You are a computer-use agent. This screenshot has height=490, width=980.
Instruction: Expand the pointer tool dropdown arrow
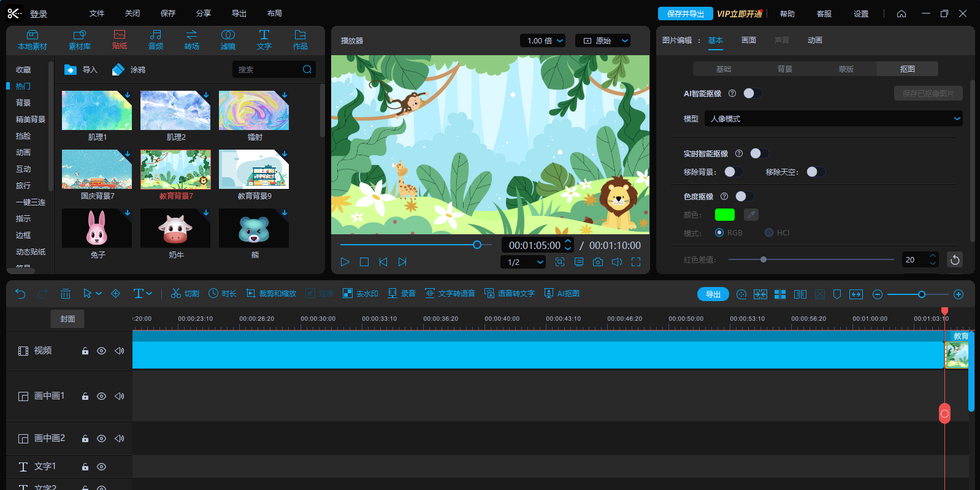coord(99,294)
